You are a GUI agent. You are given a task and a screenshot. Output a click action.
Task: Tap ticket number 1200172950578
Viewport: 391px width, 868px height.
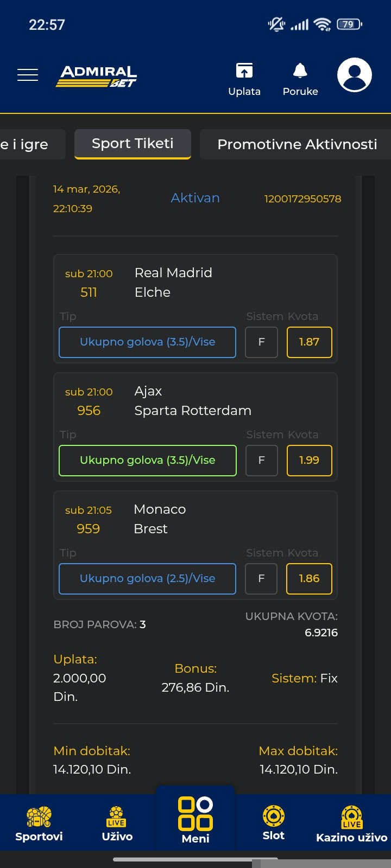click(x=302, y=199)
